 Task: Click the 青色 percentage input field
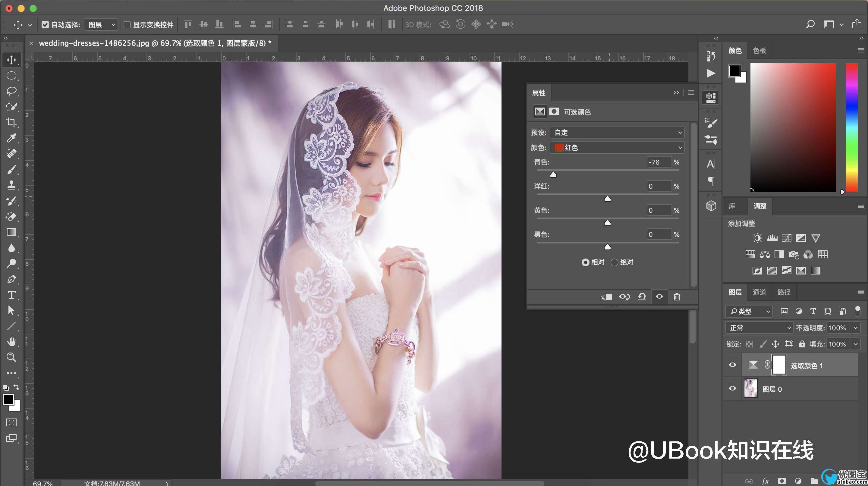659,162
